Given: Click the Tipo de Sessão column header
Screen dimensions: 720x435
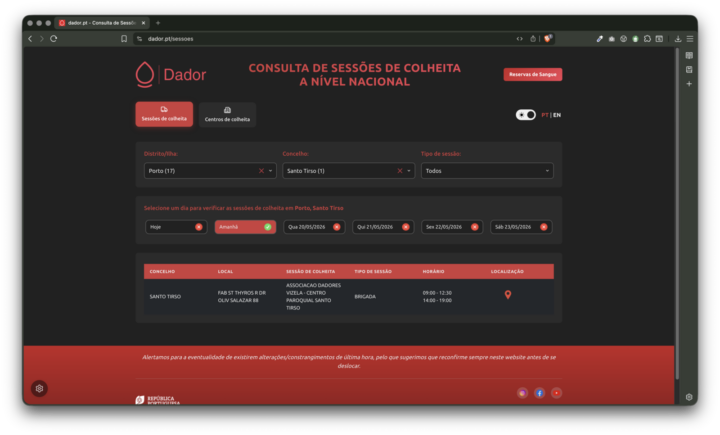Looking at the screenshot, I should pos(373,271).
